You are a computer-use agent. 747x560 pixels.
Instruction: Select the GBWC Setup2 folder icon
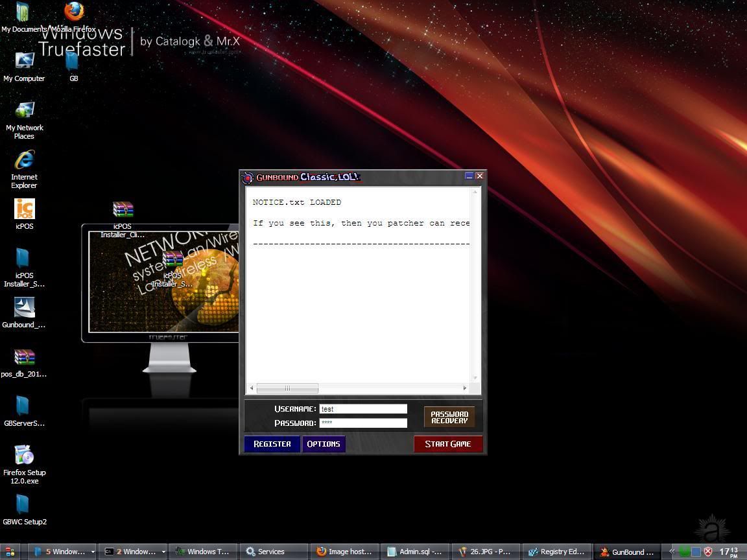[24, 505]
